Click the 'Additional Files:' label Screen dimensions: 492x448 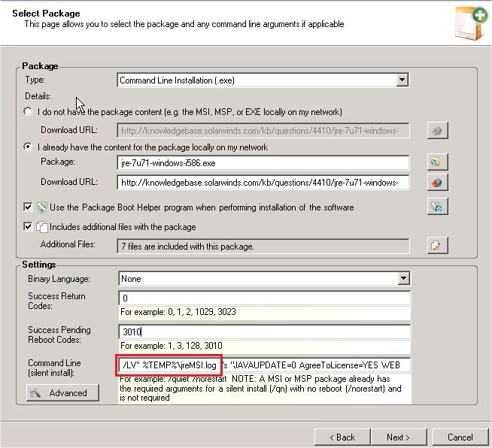click(68, 244)
